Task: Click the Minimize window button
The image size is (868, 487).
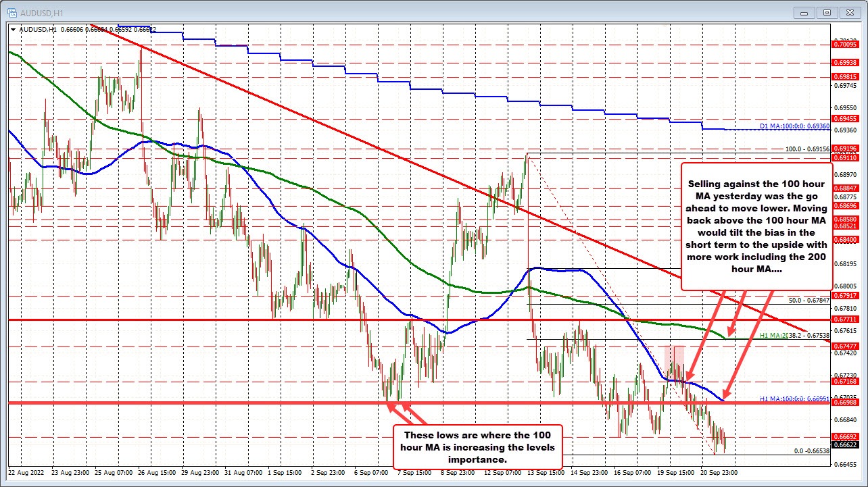Action: (x=803, y=12)
